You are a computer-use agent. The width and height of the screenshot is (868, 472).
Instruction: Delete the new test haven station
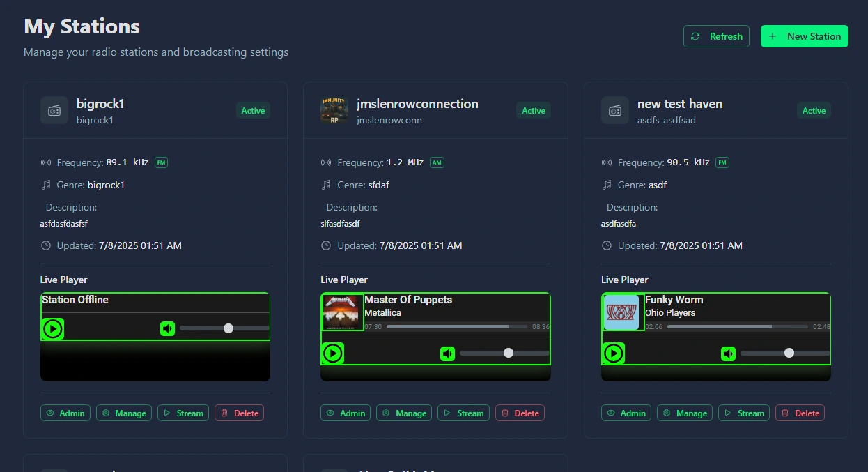pos(800,413)
